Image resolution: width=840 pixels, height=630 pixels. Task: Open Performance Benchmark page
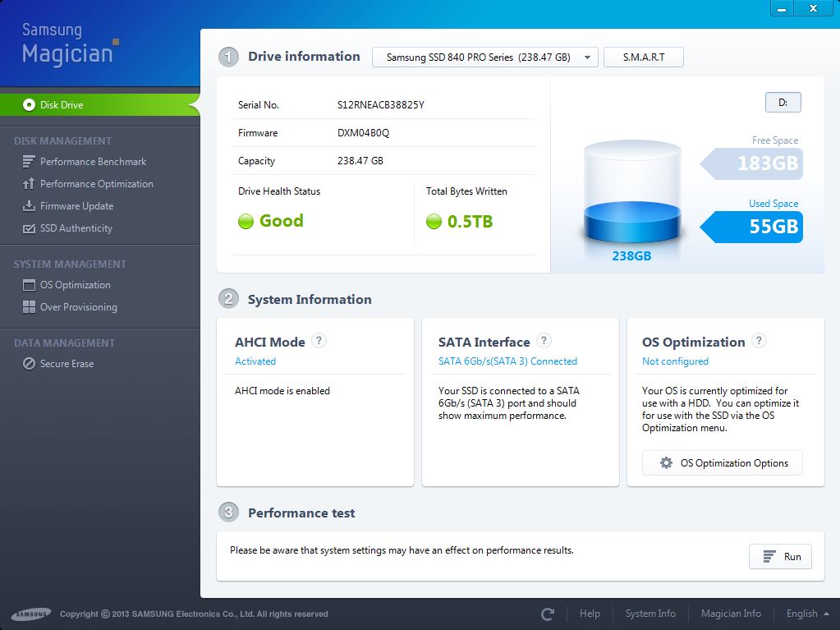click(x=93, y=162)
